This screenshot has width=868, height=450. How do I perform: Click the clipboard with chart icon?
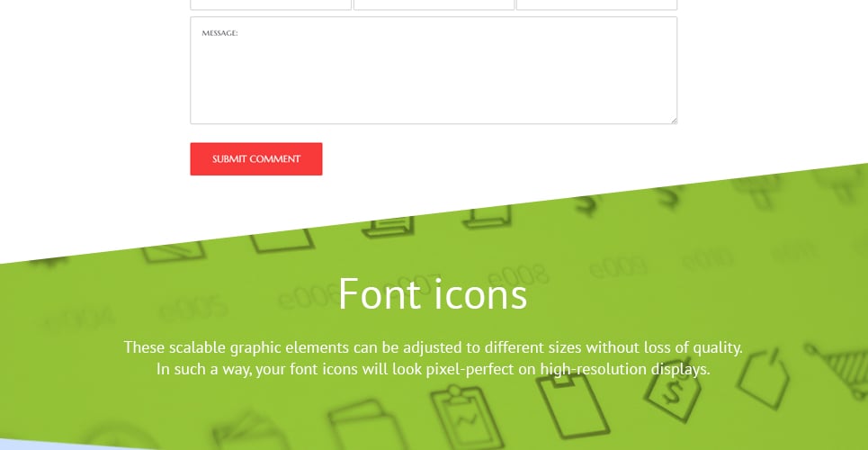(459, 417)
